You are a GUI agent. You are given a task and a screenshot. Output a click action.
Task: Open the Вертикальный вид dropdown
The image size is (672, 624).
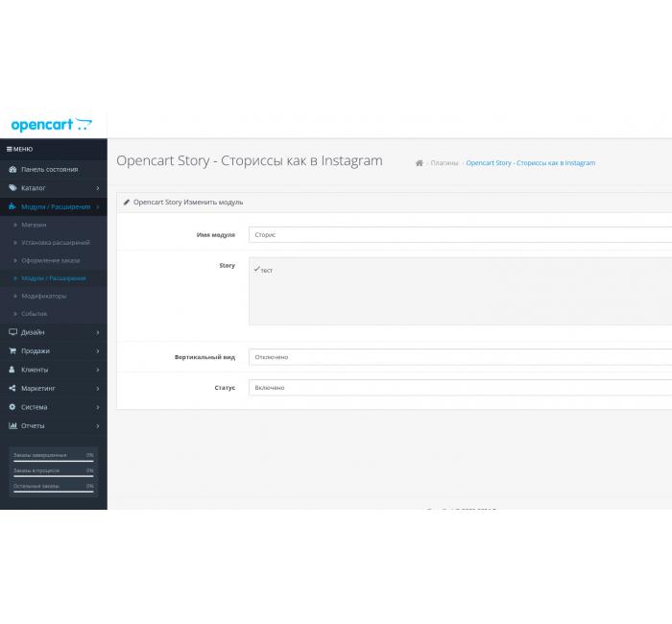(460, 357)
